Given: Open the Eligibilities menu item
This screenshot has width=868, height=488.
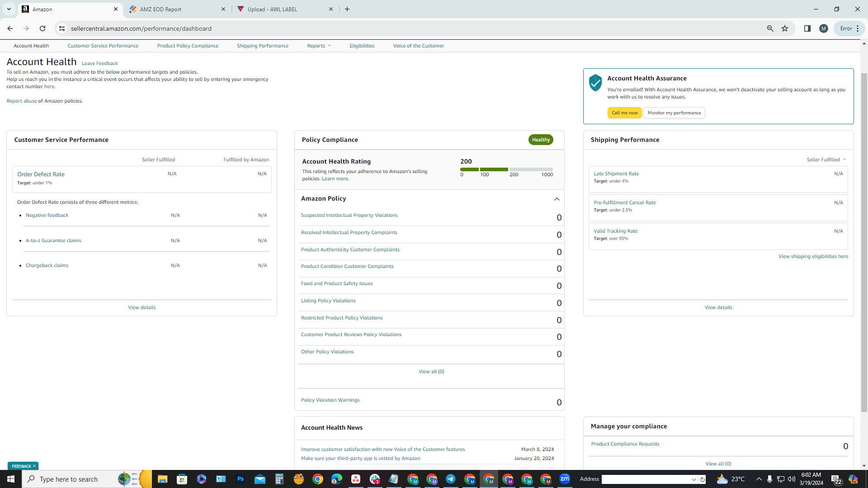Looking at the screenshot, I should (362, 46).
